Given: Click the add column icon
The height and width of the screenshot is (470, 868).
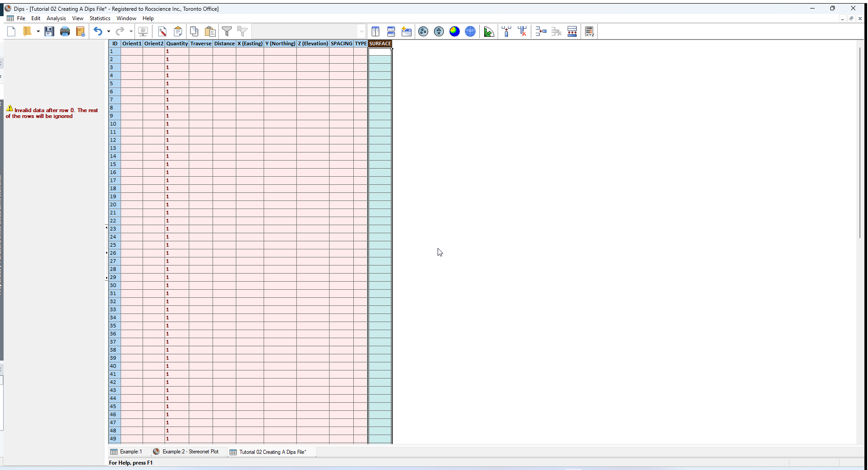Looking at the screenshot, I should [x=541, y=31].
